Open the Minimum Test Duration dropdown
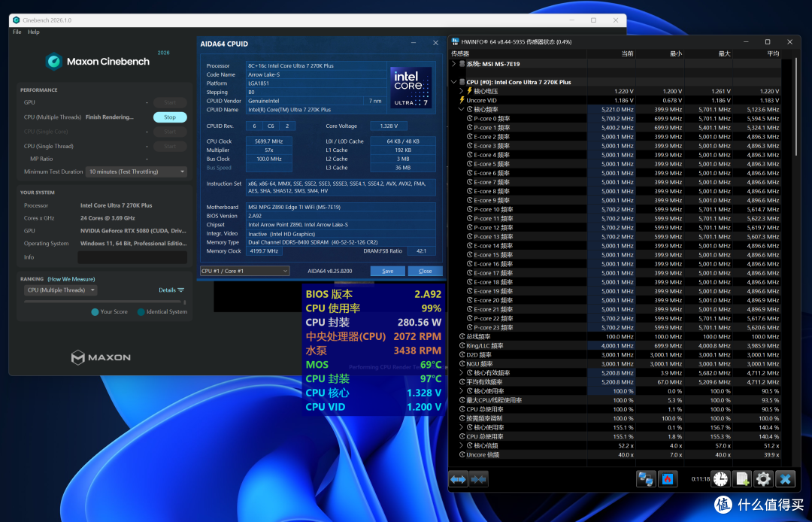The width and height of the screenshot is (812, 522). [136, 171]
